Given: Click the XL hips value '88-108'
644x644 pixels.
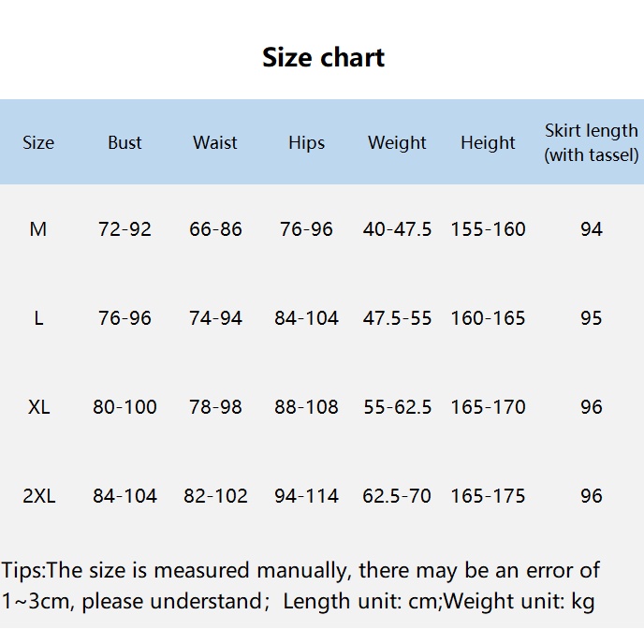Looking at the screenshot, I should 306,407.
